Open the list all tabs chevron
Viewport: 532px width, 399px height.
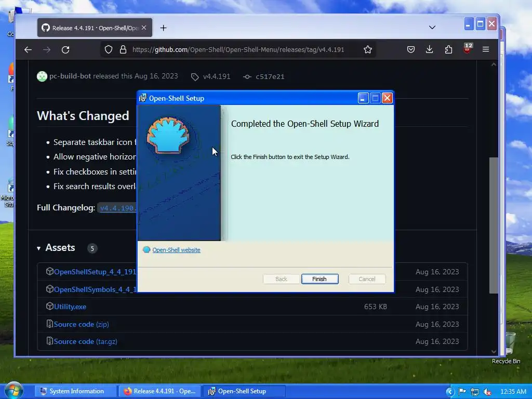pyautogui.click(x=432, y=27)
